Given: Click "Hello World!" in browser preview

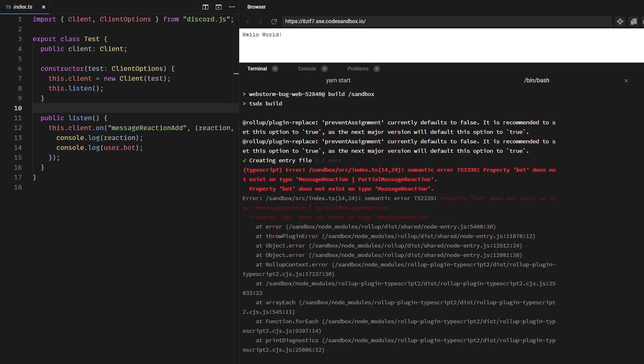Looking at the screenshot, I should [x=262, y=35].
